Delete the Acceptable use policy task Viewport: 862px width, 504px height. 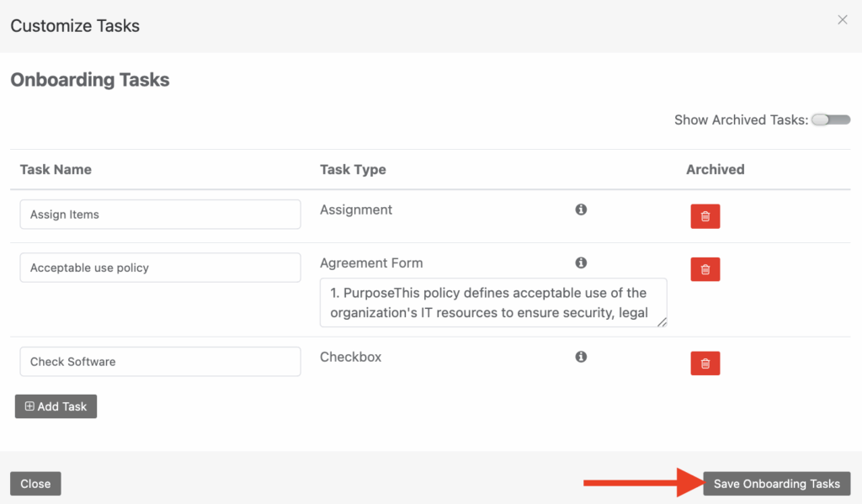[705, 269]
